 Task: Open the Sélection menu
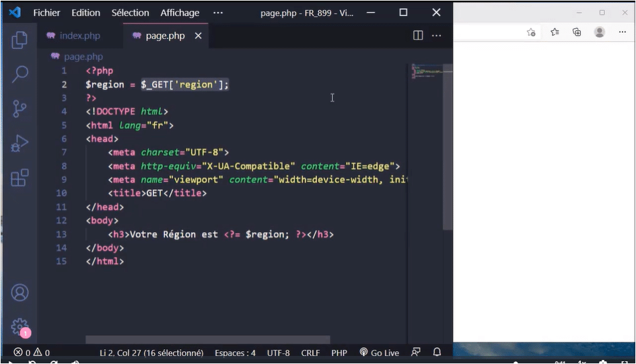coord(130,13)
